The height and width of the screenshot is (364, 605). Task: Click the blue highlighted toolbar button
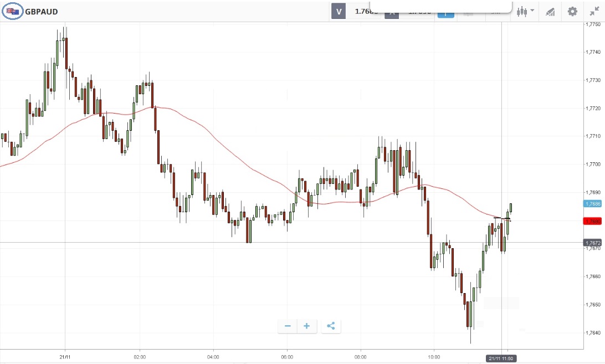pyautogui.click(x=445, y=13)
